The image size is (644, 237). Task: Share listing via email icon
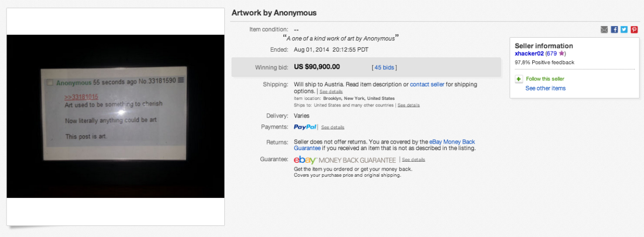604,30
